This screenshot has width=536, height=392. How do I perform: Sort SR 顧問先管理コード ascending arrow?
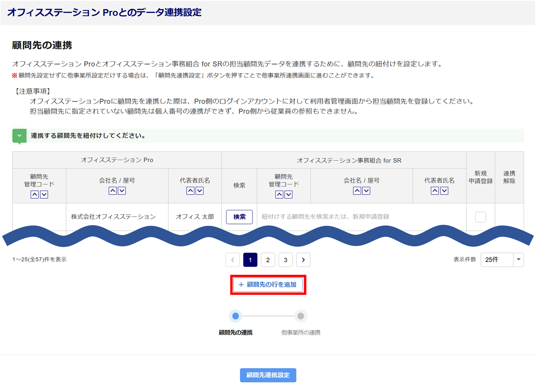[279, 195]
